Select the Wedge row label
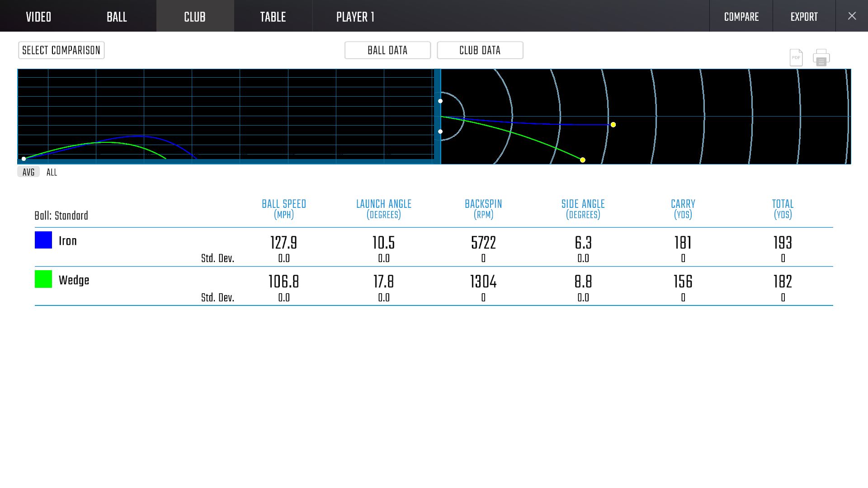This screenshot has height=488, width=868. pos(74,280)
